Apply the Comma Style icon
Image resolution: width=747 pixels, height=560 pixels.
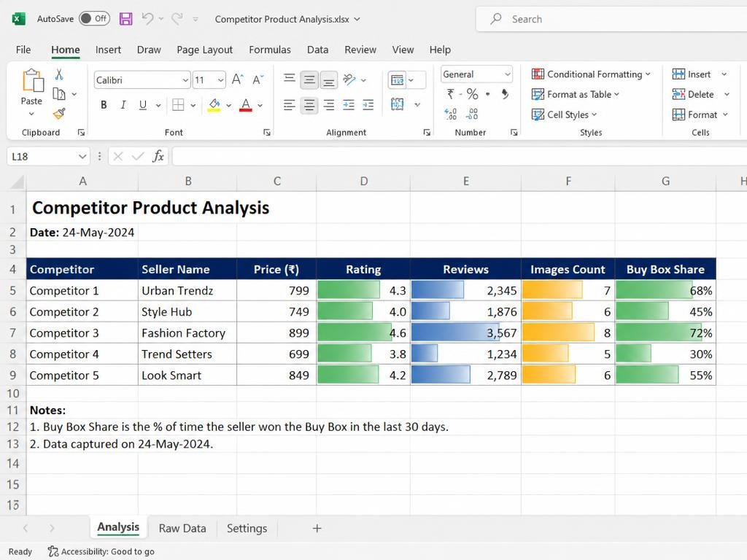[505, 94]
